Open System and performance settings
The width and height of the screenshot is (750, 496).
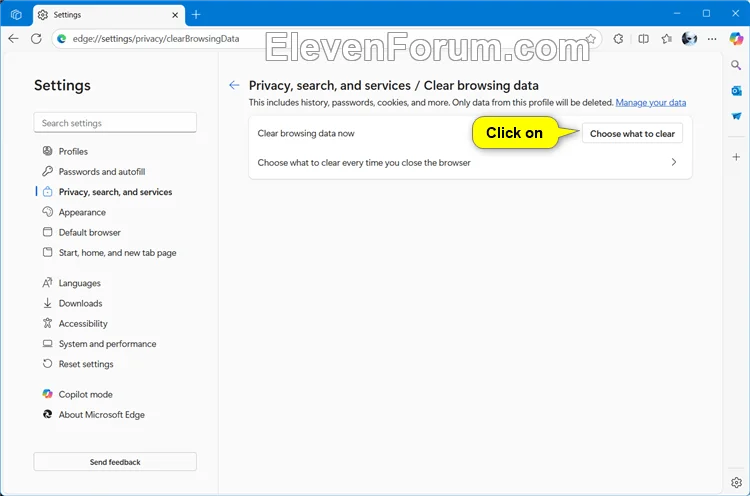click(x=107, y=344)
